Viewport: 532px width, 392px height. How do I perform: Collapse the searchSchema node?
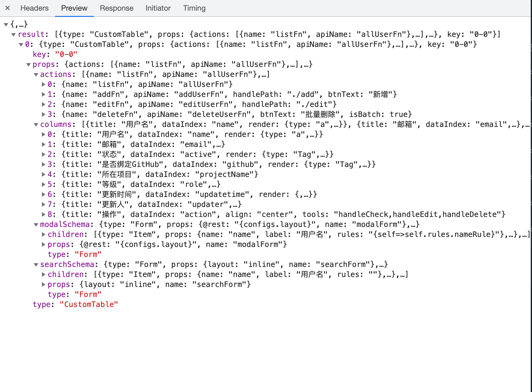36,264
